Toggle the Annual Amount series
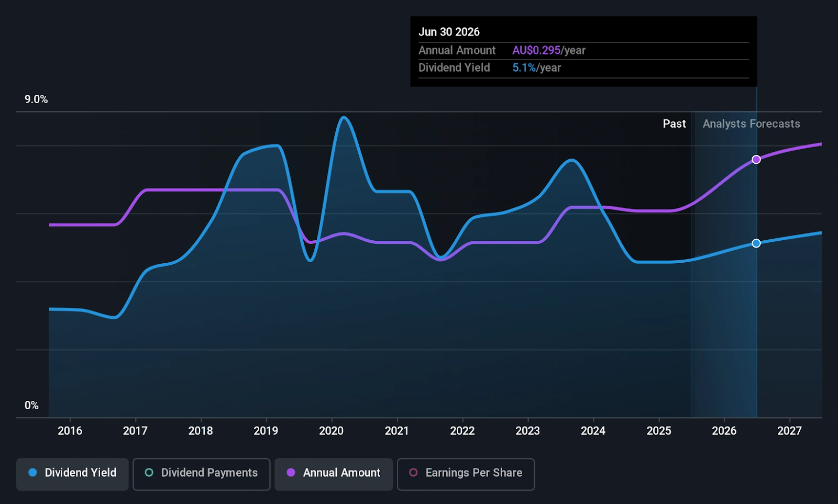The height and width of the screenshot is (504, 838). [334, 474]
